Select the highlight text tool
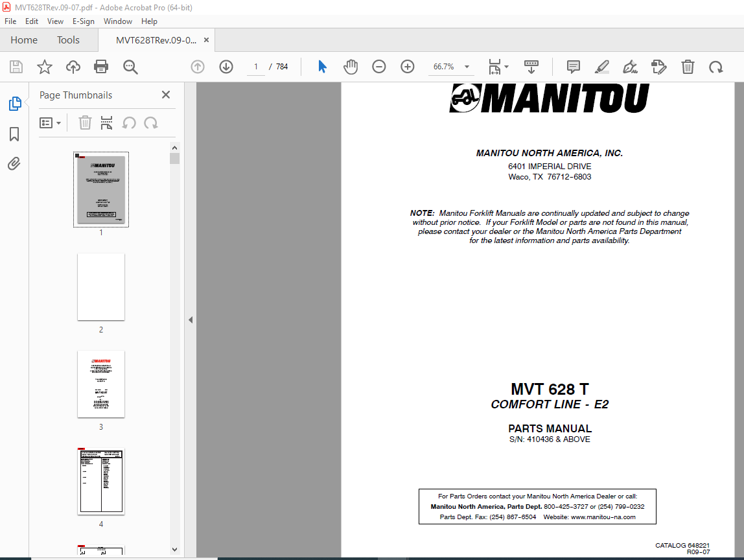Screen dimensions: 744x560 tap(601, 67)
